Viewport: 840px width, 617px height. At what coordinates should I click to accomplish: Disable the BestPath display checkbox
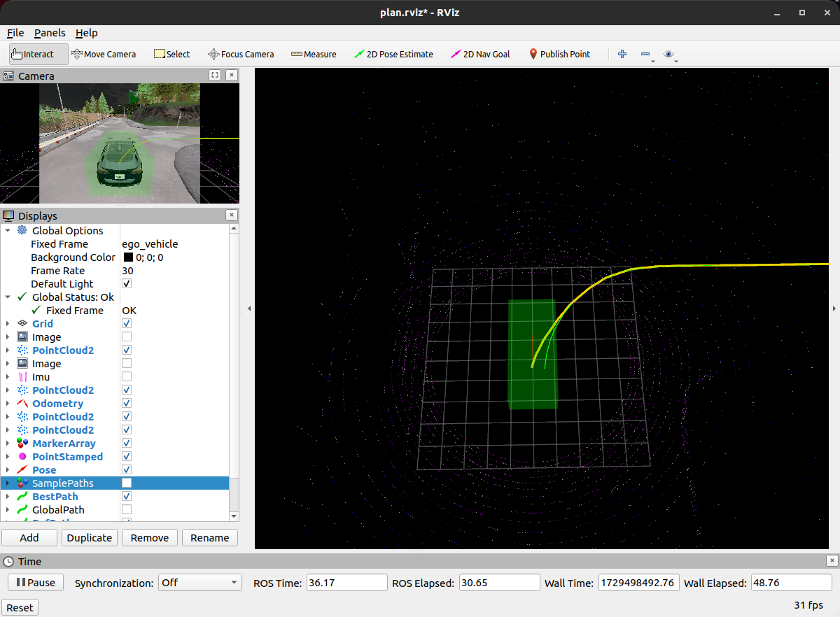[x=127, y=496]
